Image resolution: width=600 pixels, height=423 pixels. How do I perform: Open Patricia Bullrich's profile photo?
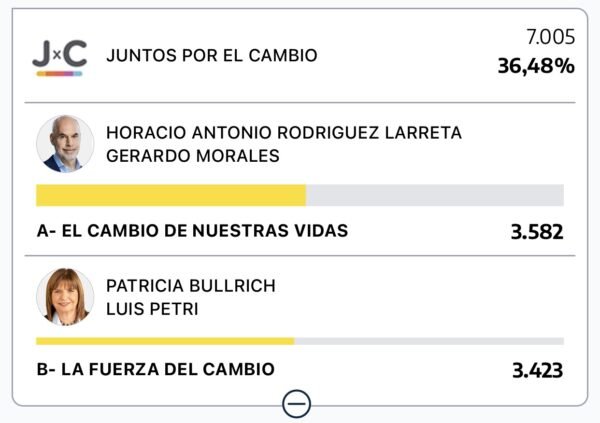point(65,296)
